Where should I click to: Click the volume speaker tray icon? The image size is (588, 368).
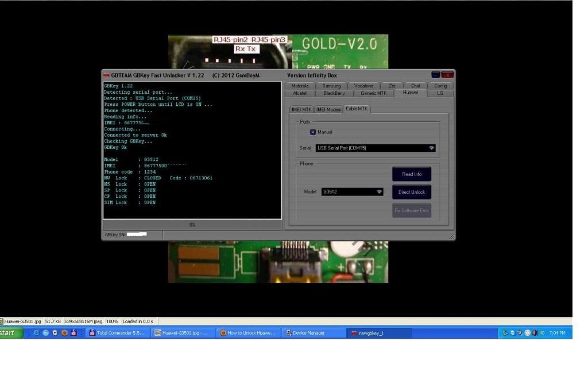[x=535, y=333]
